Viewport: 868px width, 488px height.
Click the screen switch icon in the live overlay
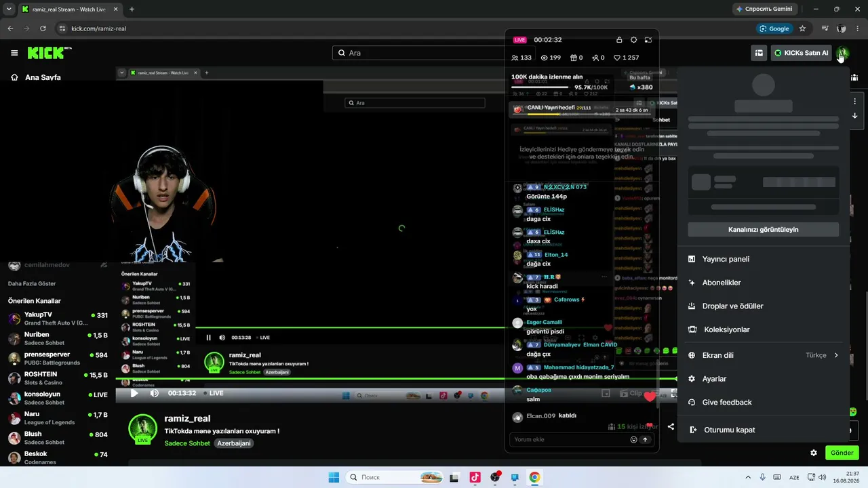pyautogui.click(x=648, y=40)
